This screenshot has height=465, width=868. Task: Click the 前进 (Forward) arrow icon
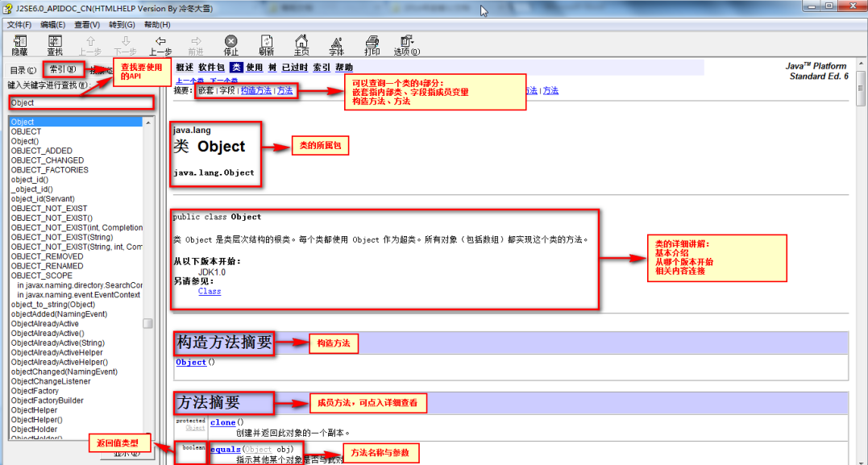(195, 42)
